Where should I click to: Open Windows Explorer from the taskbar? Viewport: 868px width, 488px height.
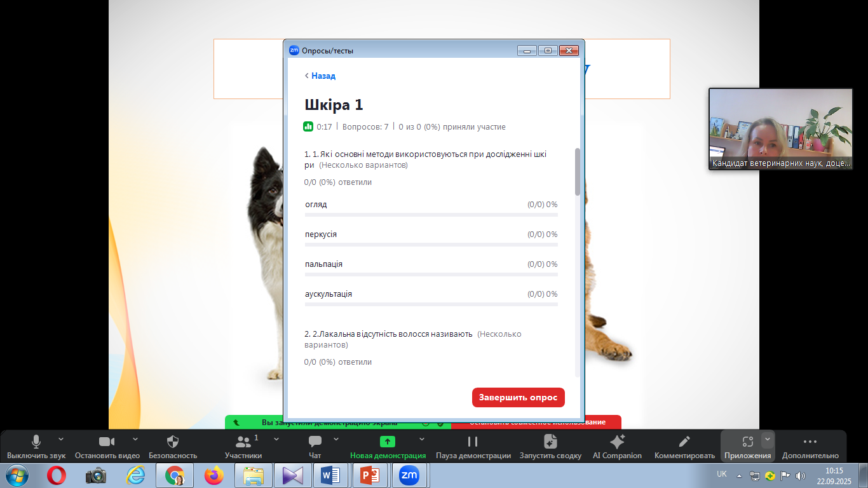point(254,475)
